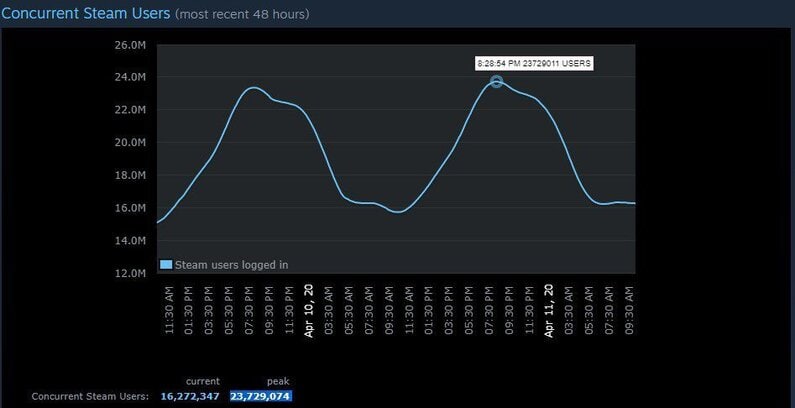Viewport: 795px width, 408px height.
Task: Click the "Concurrent Steam Users:" row label
Action: coord(90,396)
